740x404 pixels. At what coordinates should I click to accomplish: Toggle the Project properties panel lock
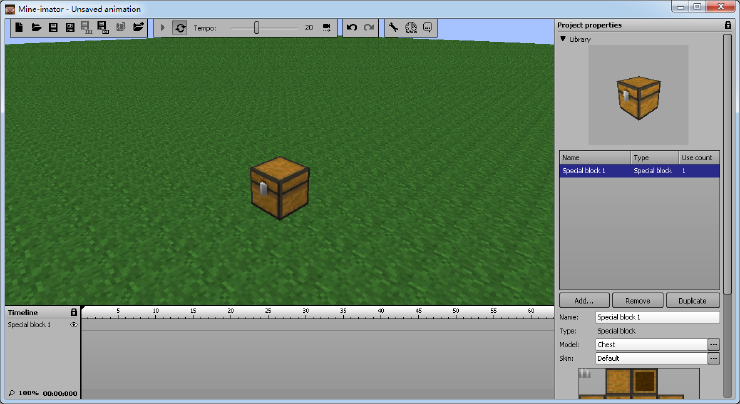[x=728, y=25]
